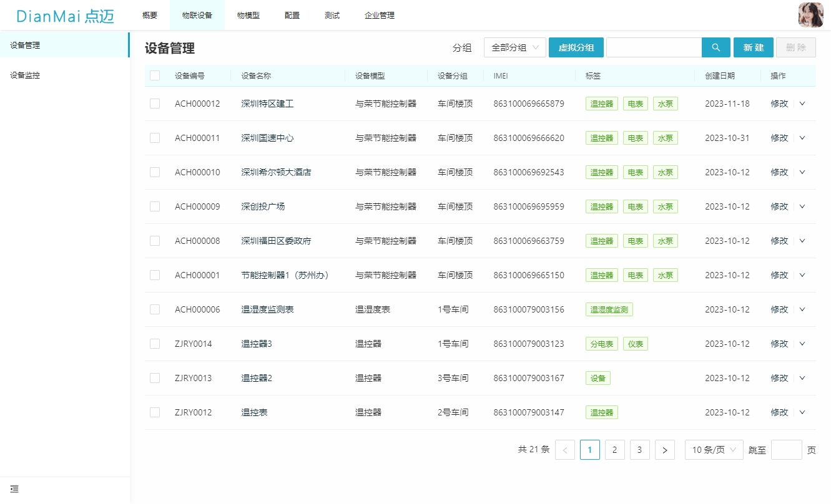This screenshot has height=504, width=831.
Task: Expand more actions arrow for ACH000012 row
Action: tap(802, 104)
